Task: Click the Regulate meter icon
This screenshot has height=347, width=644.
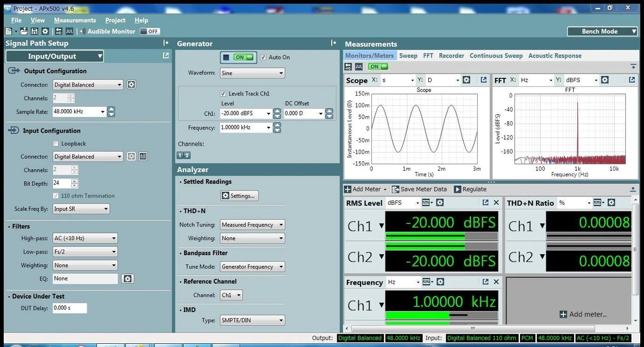Action: click(x=457, y=189)
